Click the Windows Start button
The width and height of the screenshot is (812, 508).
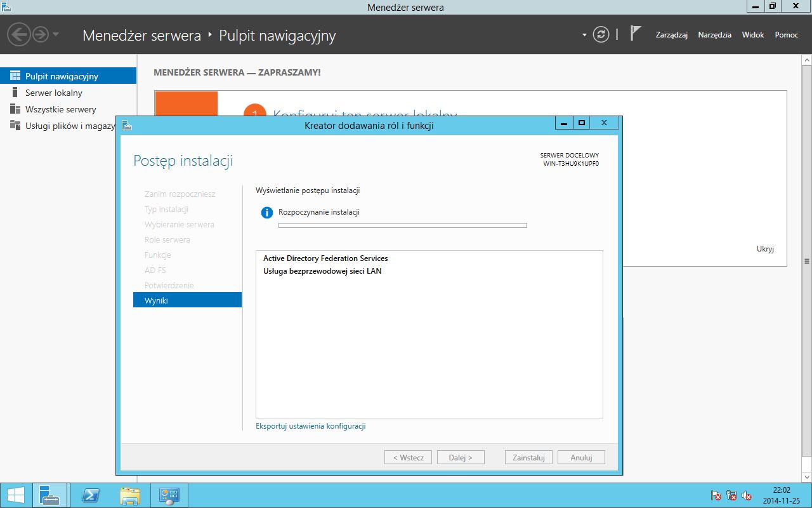point(15,495)
